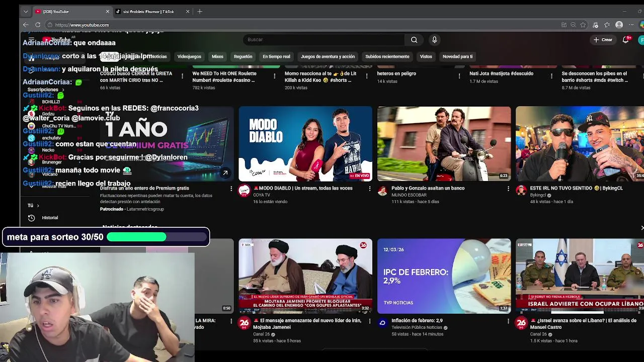
Task: Open the ESTE IRL NO TUVO SENTIDO thumbnail
Action: coord(580,144)
